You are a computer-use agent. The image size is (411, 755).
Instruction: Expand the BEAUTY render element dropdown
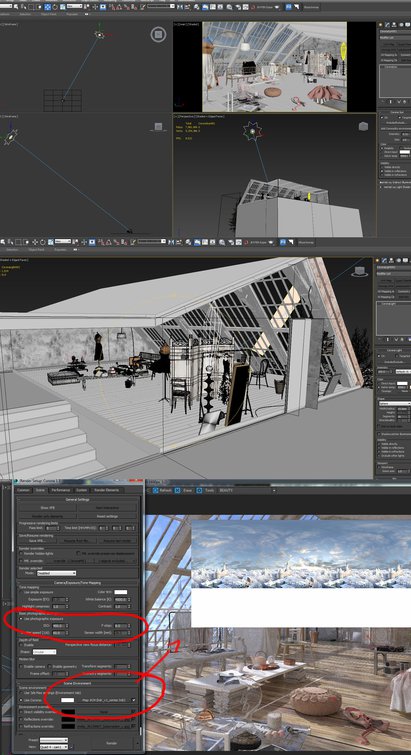coord(244,490)
